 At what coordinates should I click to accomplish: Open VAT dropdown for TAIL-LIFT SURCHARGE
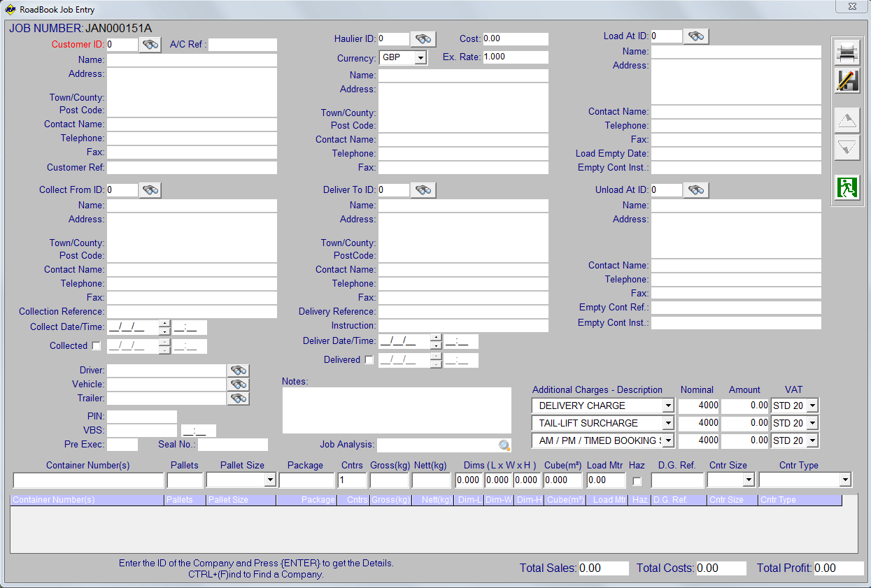(812, 423)
